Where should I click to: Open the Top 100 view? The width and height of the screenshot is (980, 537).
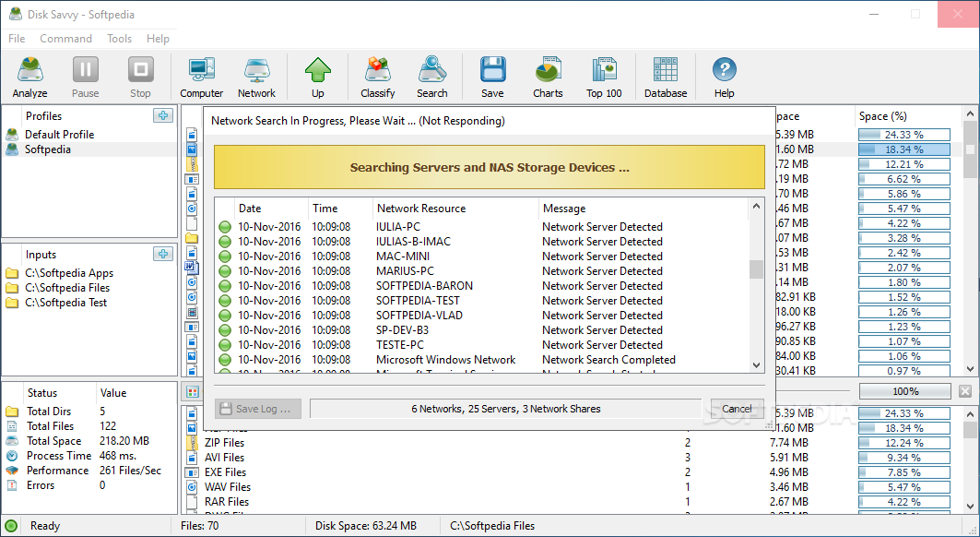click(x=604, y=77)
